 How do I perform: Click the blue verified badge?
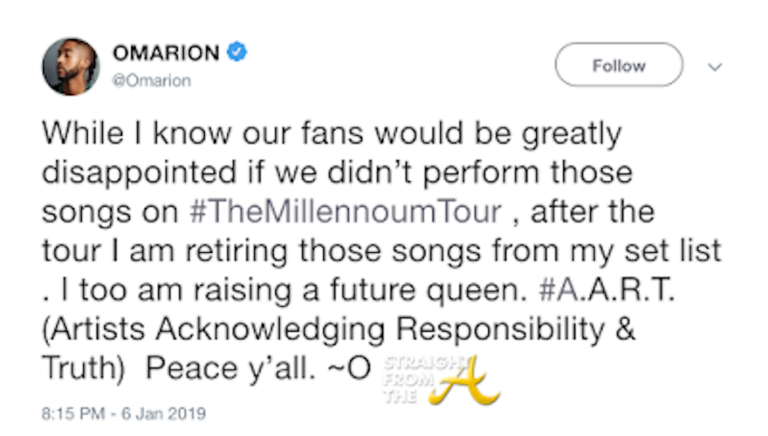click(x=236, y=53)
